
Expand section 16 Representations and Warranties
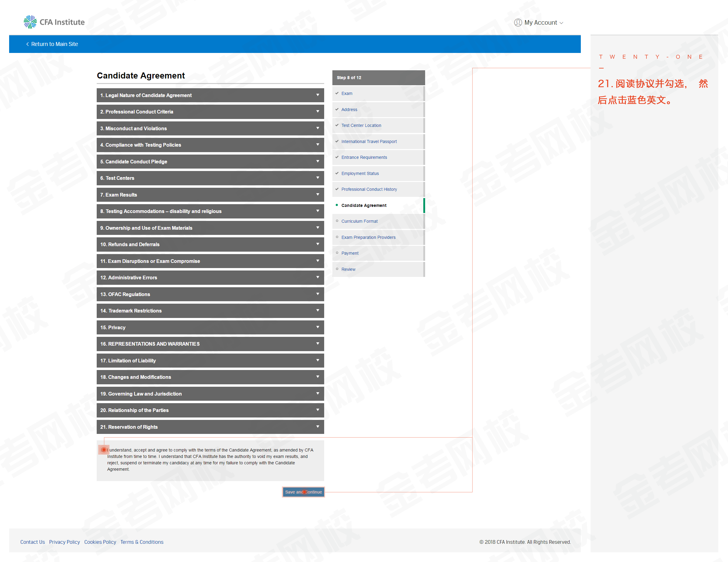tap(210, 344)
